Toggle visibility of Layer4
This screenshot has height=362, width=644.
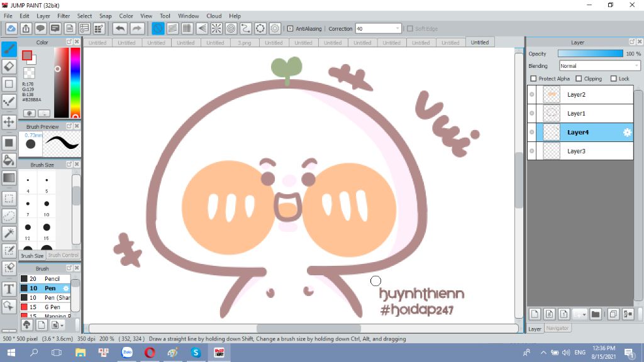532,132
